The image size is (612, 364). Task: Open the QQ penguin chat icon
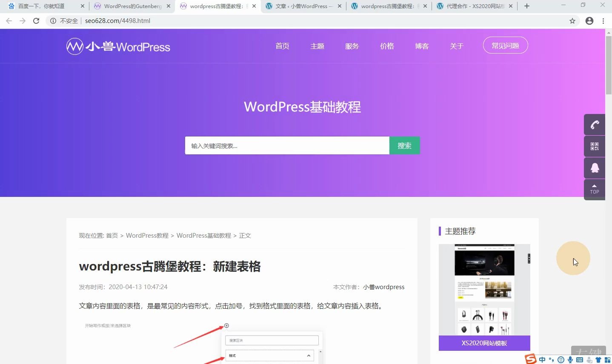click(x=595, y=168)
